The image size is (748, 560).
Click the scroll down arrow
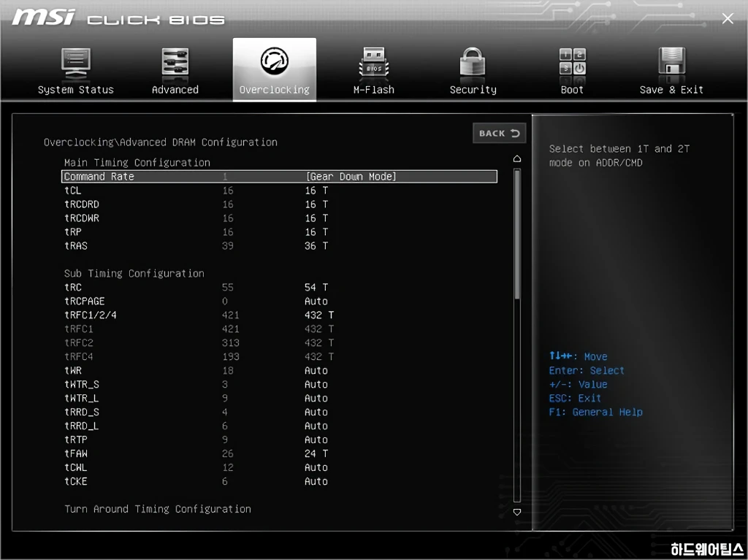click(517, 512)
